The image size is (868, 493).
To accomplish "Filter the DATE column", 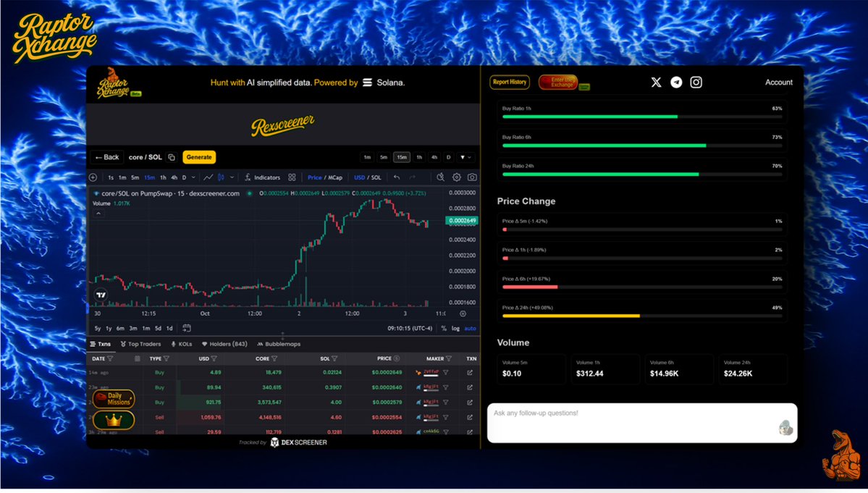I will (x=110, y=358).
